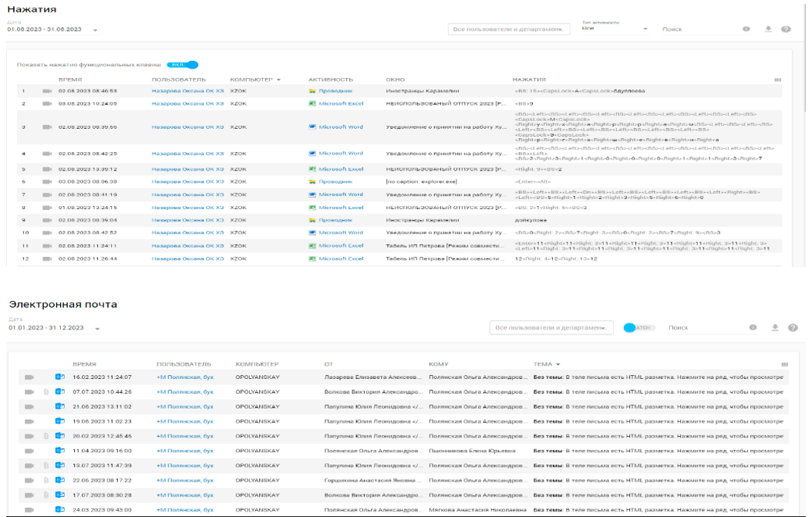Image resolution: width=812 pixels, height=517 pixels.
Task: Click users and departments field in email panel
Action: 551,327
